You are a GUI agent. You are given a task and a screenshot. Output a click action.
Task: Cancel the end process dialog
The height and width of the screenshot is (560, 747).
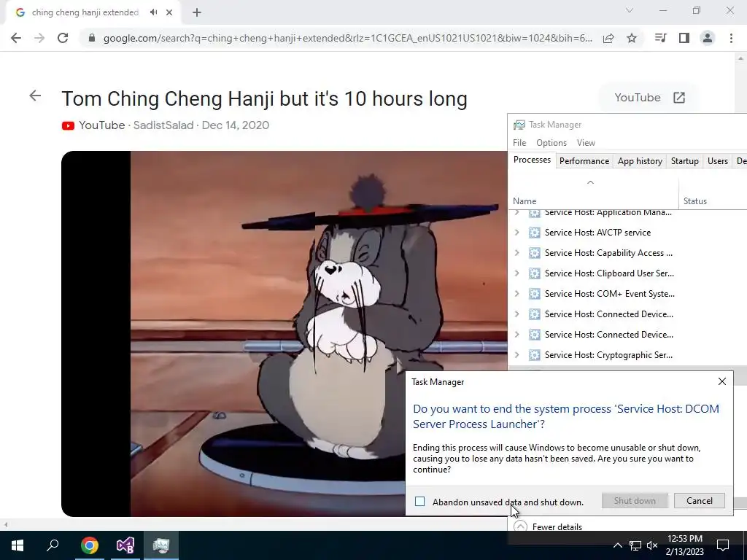coord(700,500)
